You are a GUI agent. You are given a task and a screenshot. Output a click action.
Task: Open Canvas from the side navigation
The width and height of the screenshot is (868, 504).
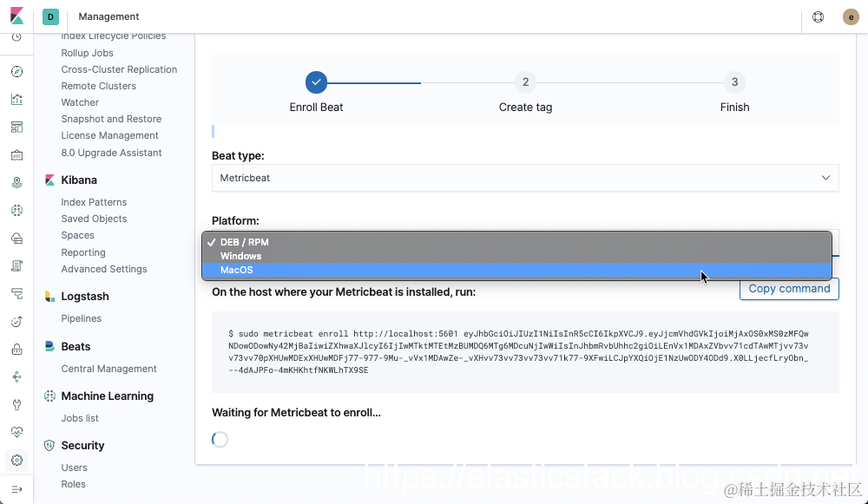16,155
